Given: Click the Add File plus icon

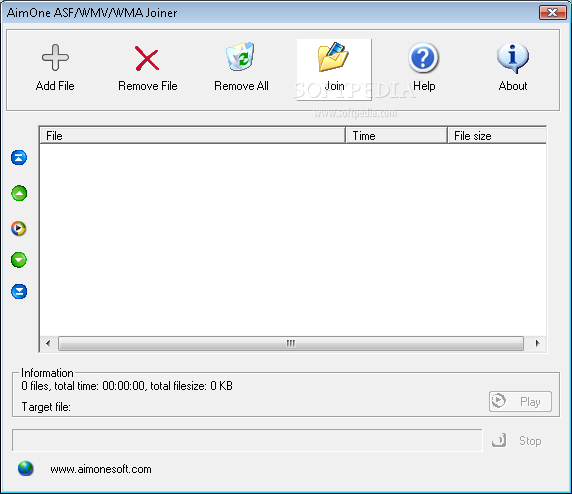Looking at the screenshot, I should [55, 57].
